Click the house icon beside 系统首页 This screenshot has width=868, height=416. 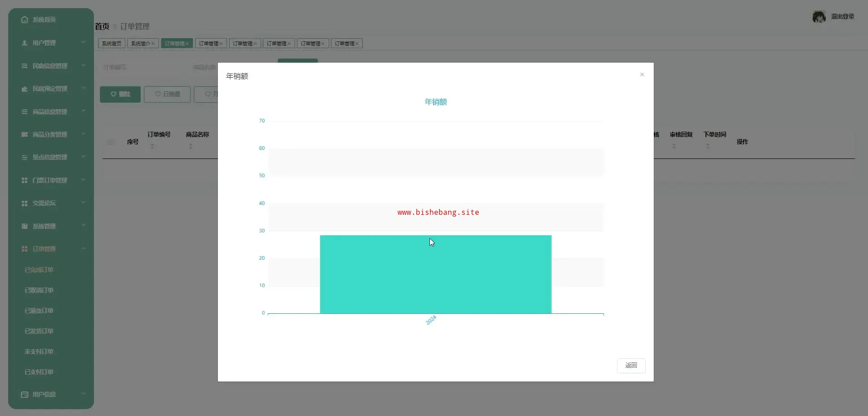coord(25,20)
